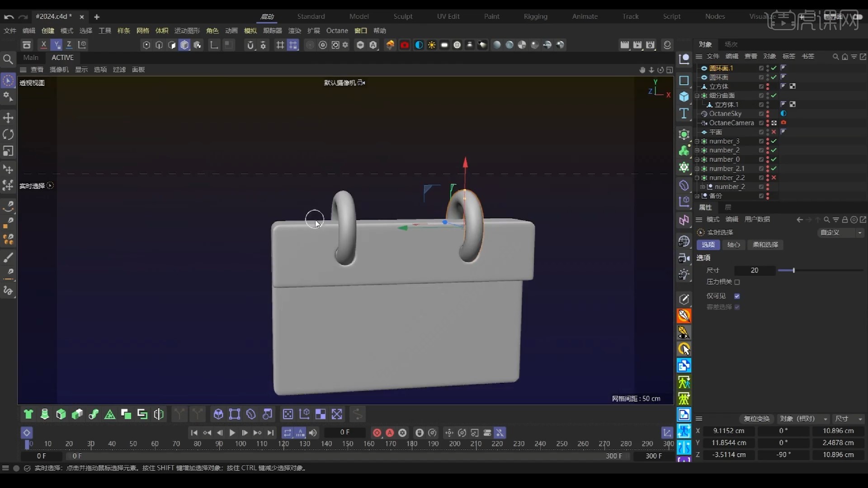This screenshot has width=868, height=488.
Task: Toggle the 压力相关 checkbox
Action: (x=737, y=282)
